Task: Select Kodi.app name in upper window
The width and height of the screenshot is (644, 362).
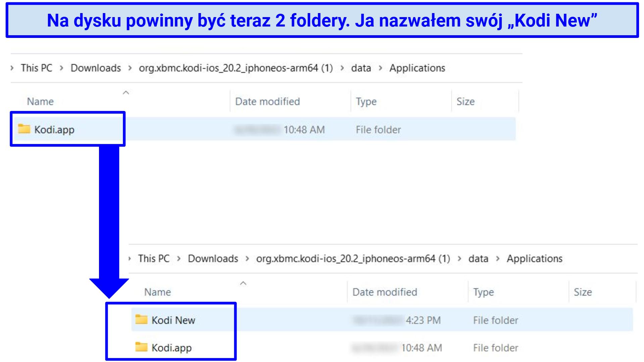Action: coord(54,130)
